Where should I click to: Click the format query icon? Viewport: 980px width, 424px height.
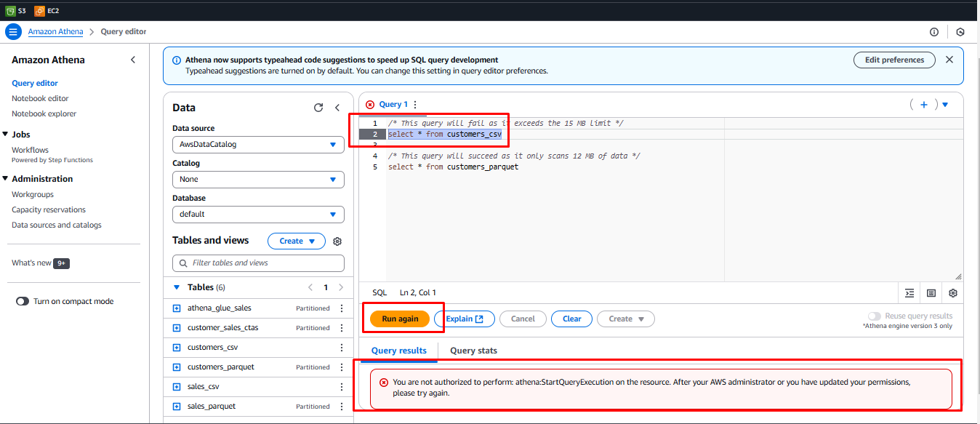pyautogui.click(x=909, y=293)
